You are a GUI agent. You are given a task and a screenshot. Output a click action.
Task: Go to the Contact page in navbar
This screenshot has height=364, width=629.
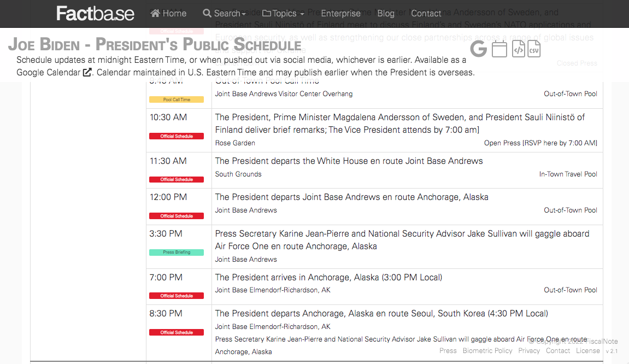[426, 13]
